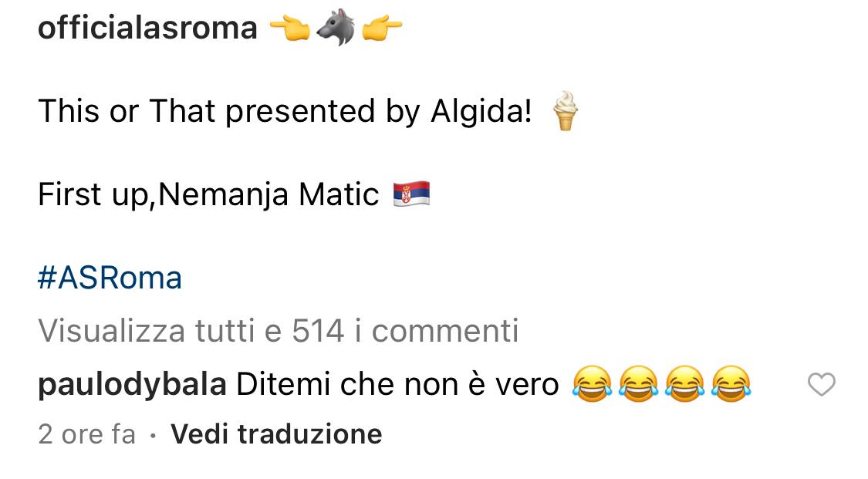The height and width of the screenshot is (479, 868).
Task: Open the #ASRoma hashtag
Action: pos(110,278)
